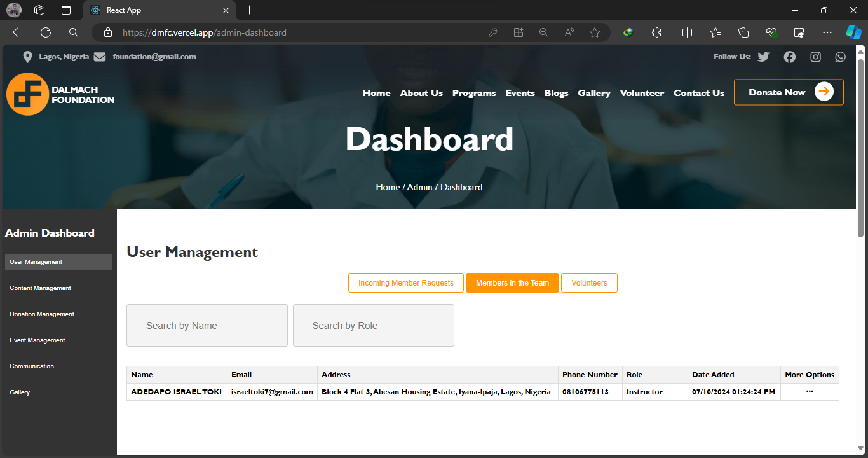This screenshot has width=868, height=458.
Task: Click inside the Search by Name field
Action: coord(207,325)
